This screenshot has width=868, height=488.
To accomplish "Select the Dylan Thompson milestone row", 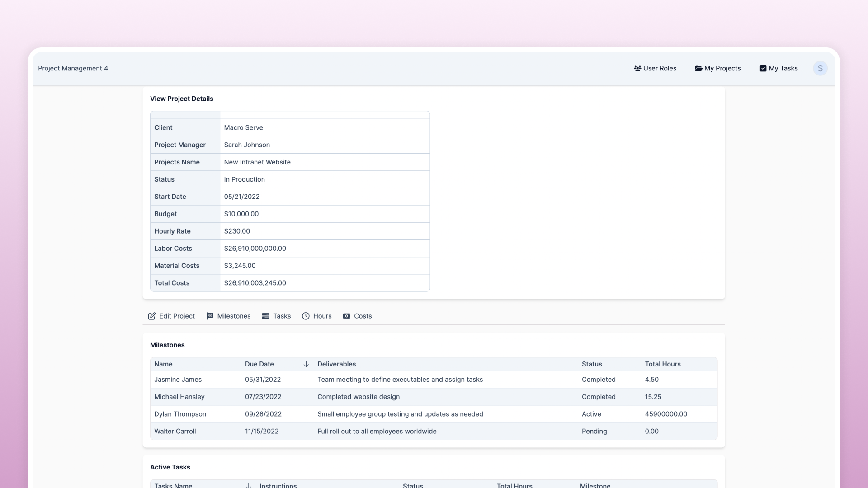I will (180, 414).
